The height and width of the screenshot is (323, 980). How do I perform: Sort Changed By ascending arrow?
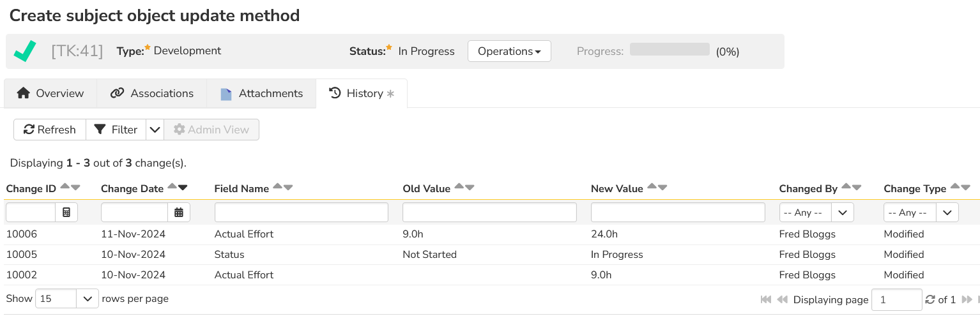(846, 187)
